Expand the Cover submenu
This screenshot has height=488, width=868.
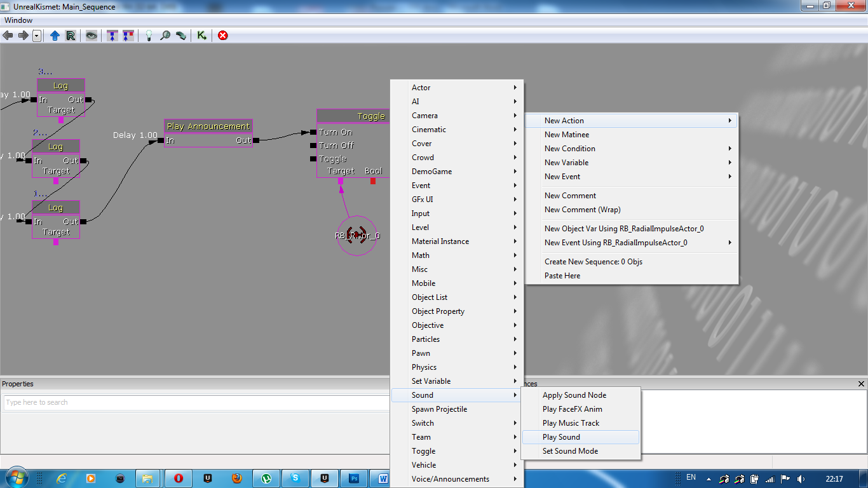point(457,144)
